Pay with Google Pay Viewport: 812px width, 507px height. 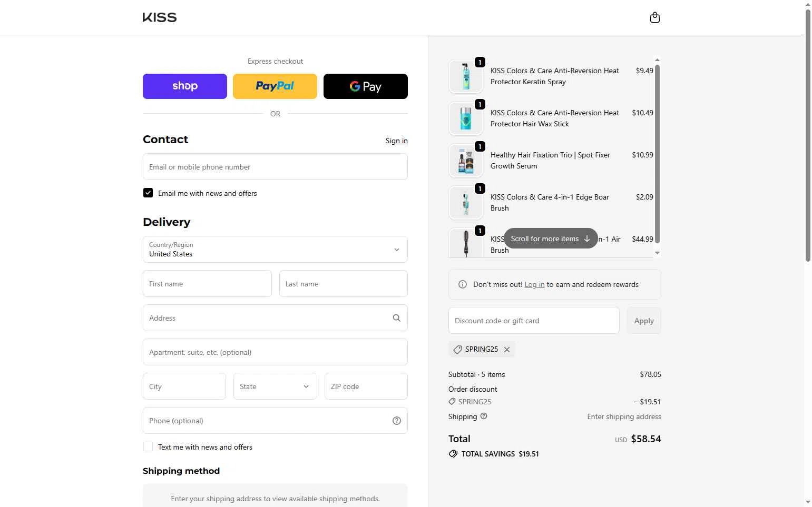pyautogui.click(x=365, y=86)
